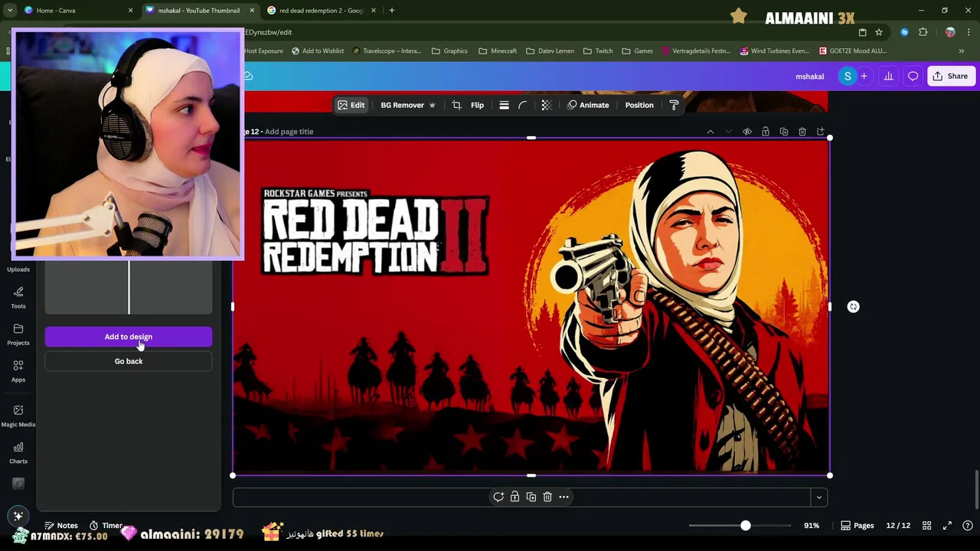Expand the page strip chevron
The width and height of the screenshot is (980, 551).
(x=818, y=497)
